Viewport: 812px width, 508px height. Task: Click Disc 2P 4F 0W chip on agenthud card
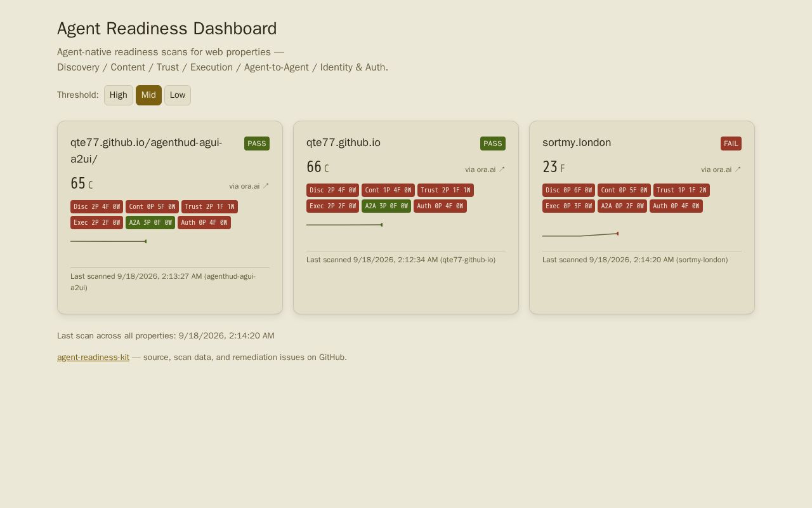click(x=96, y=207)
